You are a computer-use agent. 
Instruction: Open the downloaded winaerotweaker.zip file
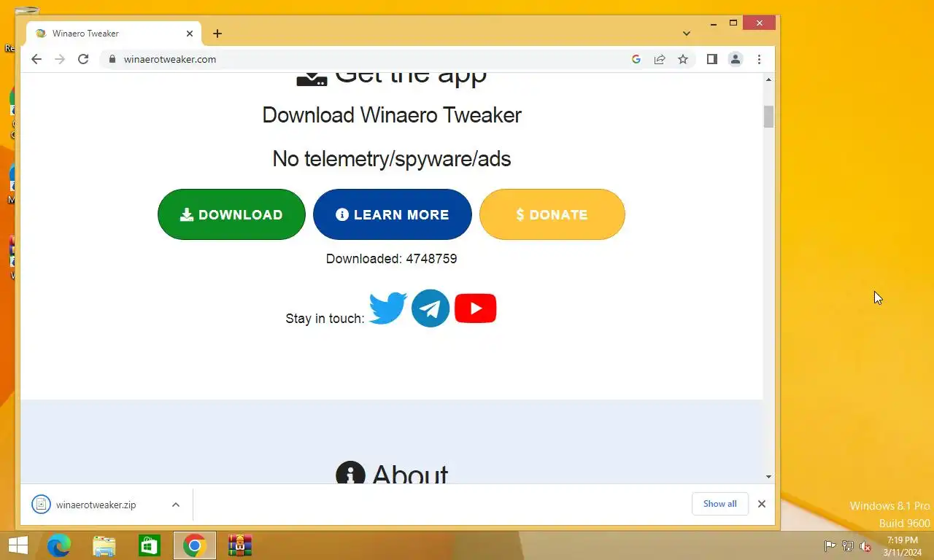click(96, 505)
